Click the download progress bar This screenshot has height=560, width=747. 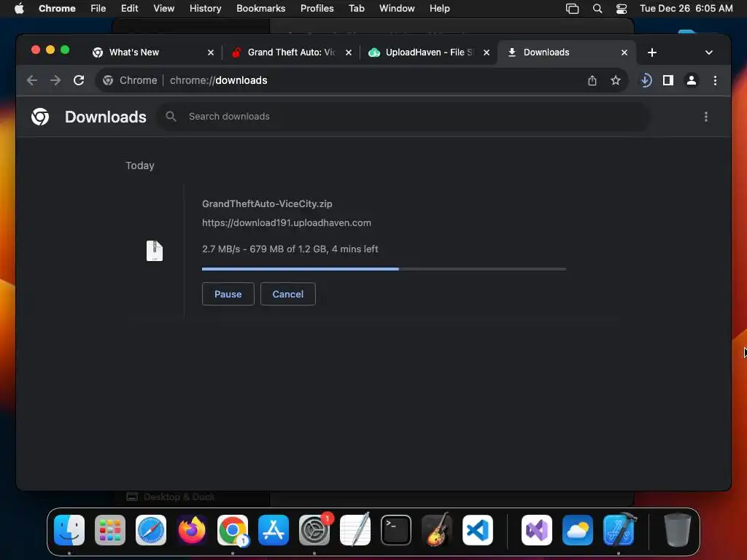pyautogui.click(x=384, y=269)
